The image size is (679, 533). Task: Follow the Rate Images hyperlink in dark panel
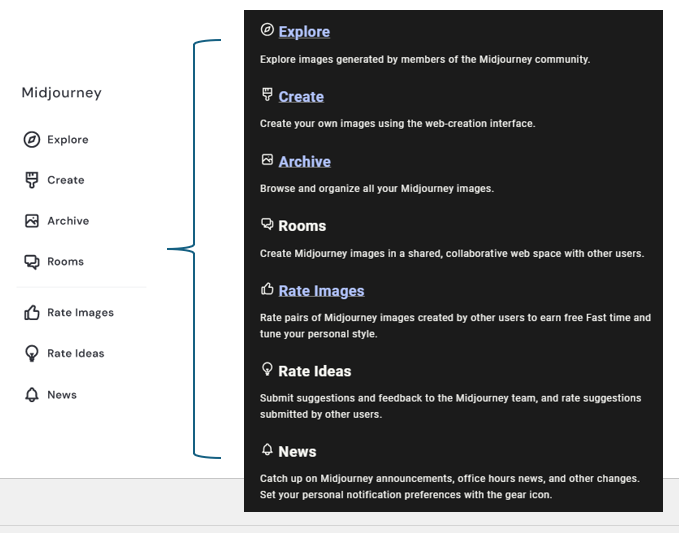(321, 291)
